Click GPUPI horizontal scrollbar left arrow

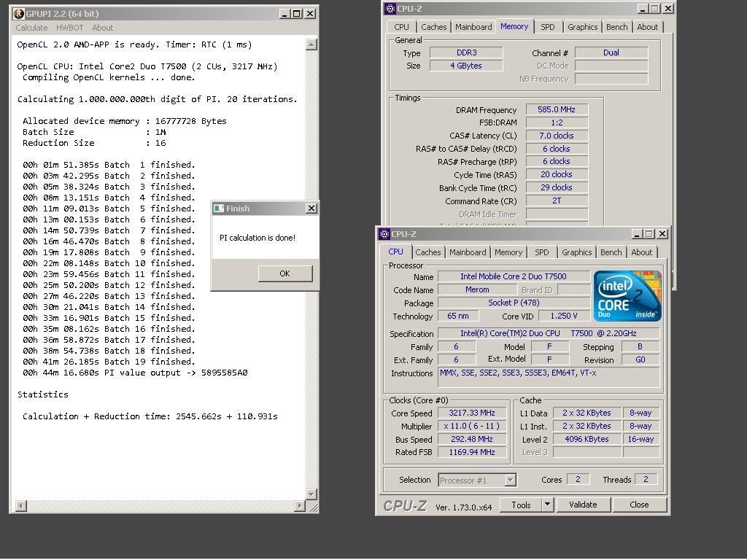coord(21,506)
